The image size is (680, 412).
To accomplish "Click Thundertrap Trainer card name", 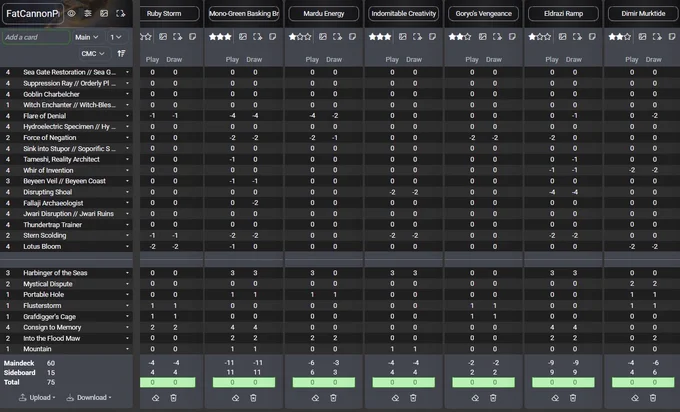I will coord(52,225).
